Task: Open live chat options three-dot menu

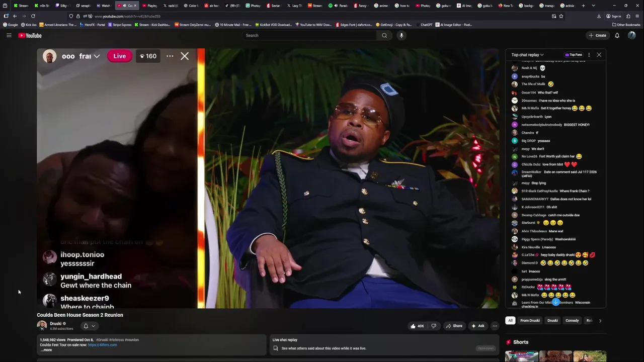Action: click(589, 55)
